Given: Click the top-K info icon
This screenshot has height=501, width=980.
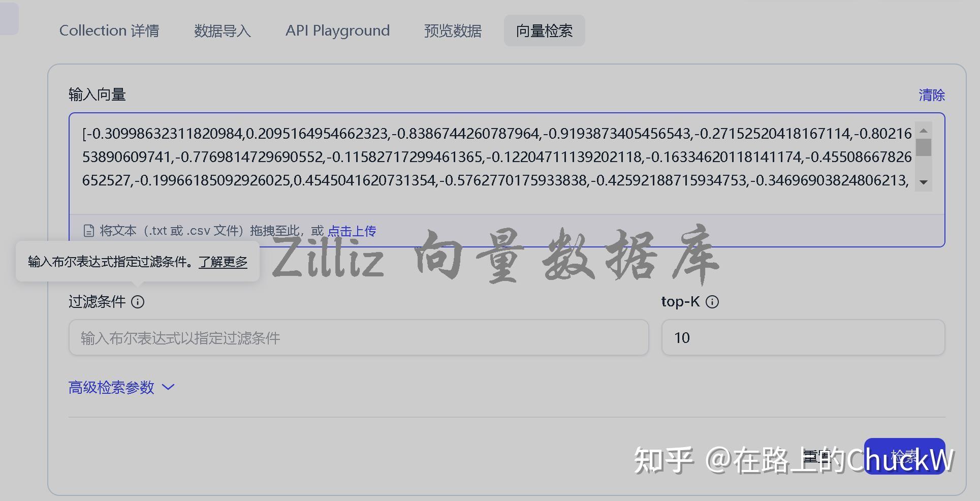Looking at the screenshot, I should click(x=713, y=301).
